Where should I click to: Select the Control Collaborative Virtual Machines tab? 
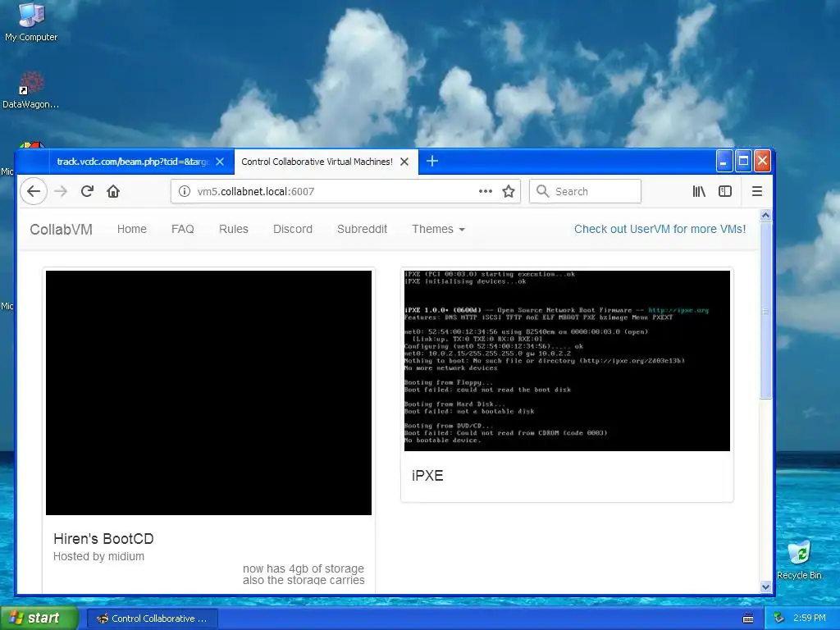click(x=317, y=162)
